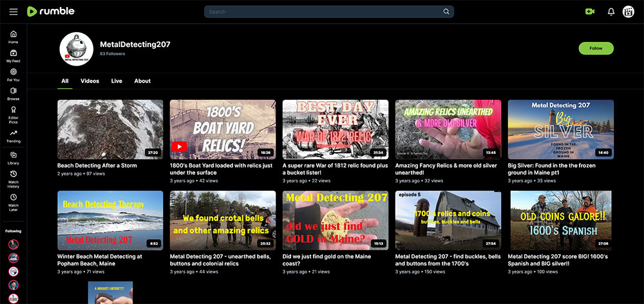The width and height of the screenshot is (644, 304).
Task: Follow the MetalDetecting207 channel
Action: pos(596,48)
